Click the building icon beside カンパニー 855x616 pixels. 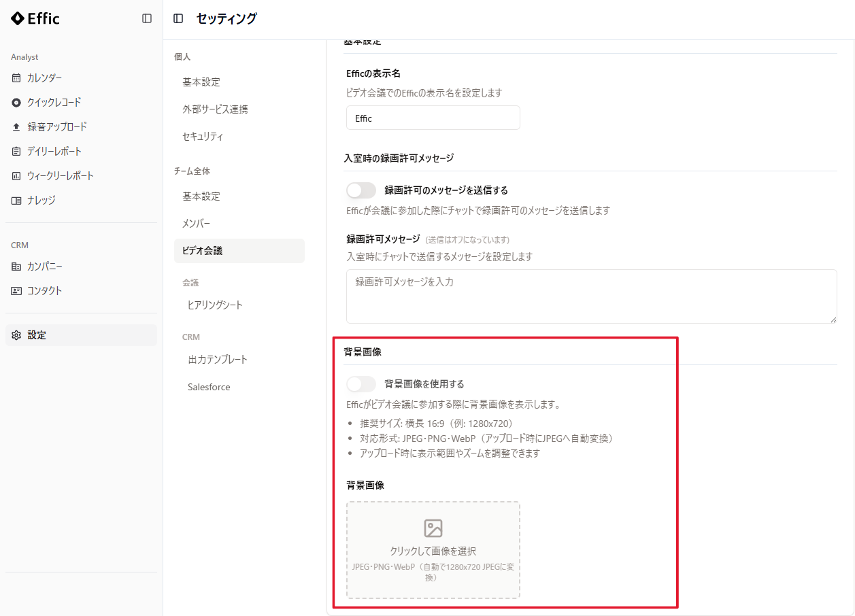pos(16,267)
